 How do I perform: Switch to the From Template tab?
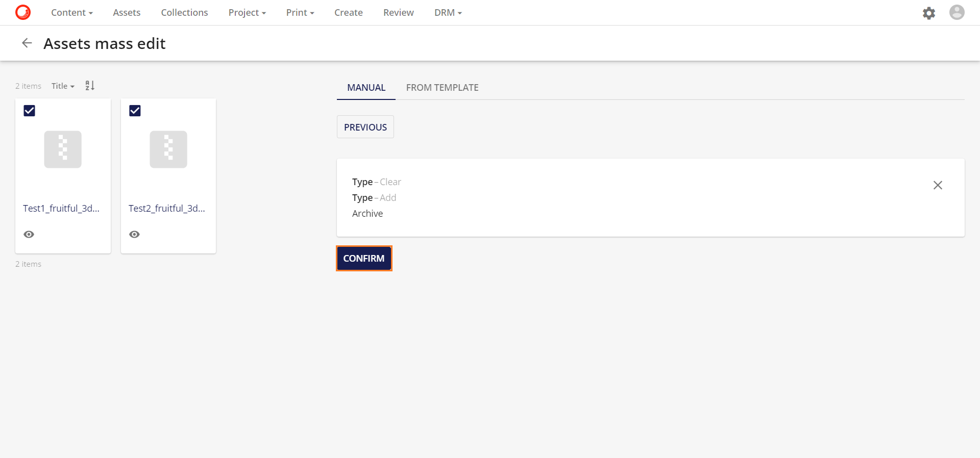442,88
